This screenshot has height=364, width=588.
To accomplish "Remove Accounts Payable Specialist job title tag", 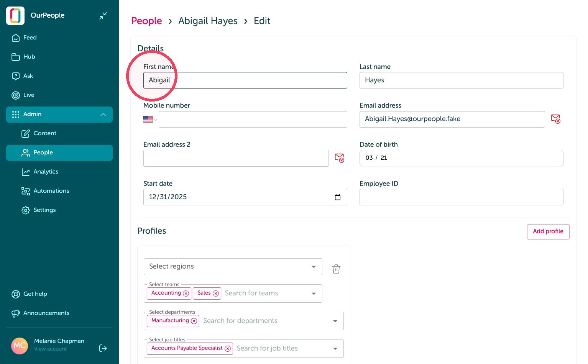I will coord(228,349).
